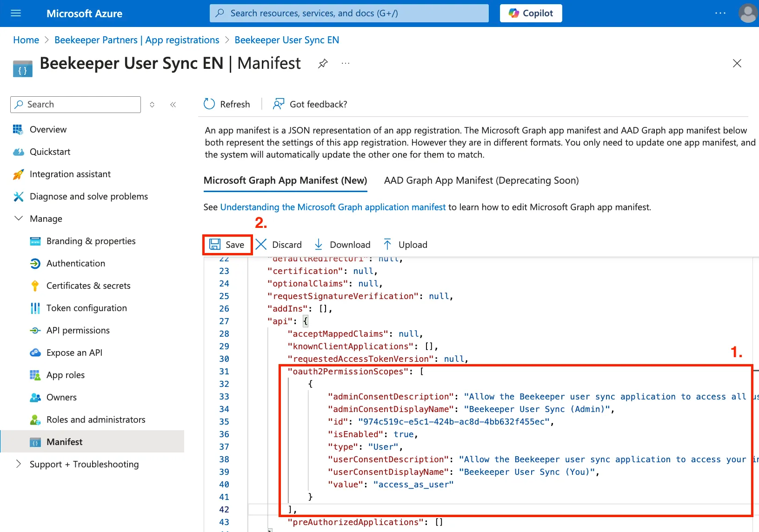Open Authentication page
759x532 pixels.
pyautogui.click(x=76, y=263)
